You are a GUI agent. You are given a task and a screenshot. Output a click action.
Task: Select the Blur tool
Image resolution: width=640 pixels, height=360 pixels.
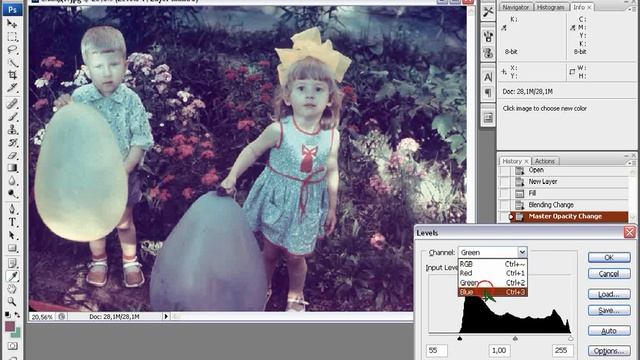coord(12,180)
